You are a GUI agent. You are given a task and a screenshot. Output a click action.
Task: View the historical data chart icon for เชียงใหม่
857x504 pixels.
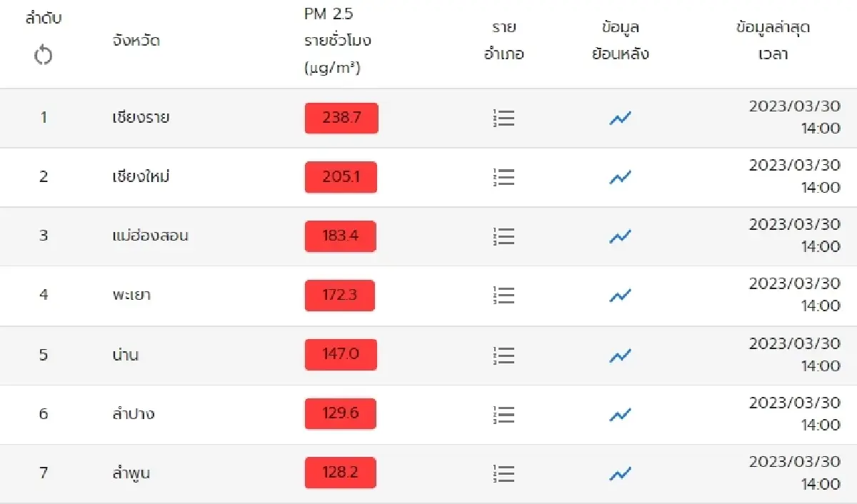point(621,177)
